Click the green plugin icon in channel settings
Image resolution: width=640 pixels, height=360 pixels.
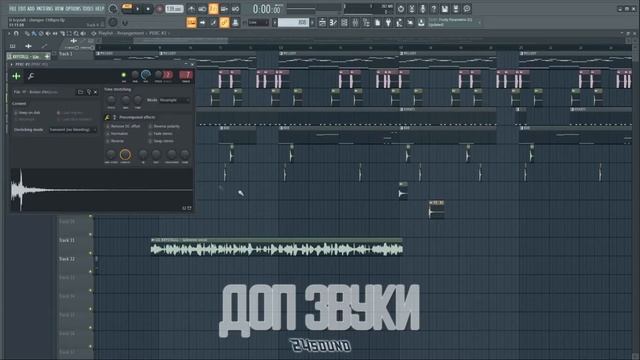click(16, 76)
